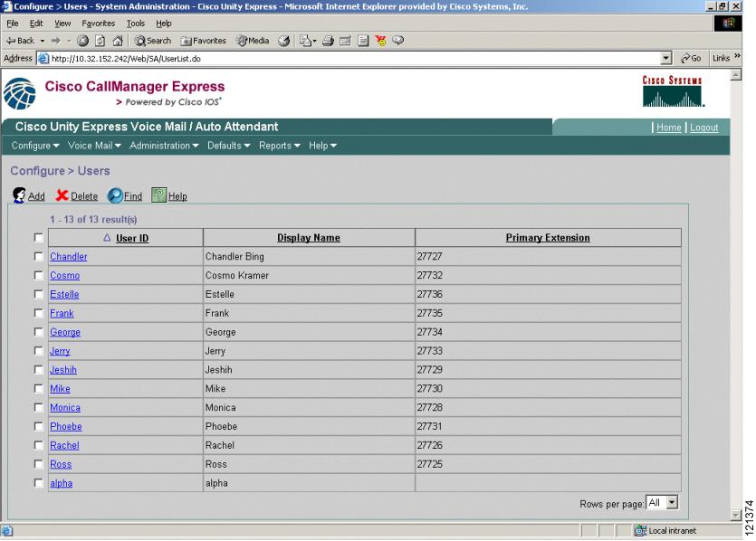The height and width of the screenshot is (541, 756).
Task: Click the Local intranet zone icon
Action: 640,530
